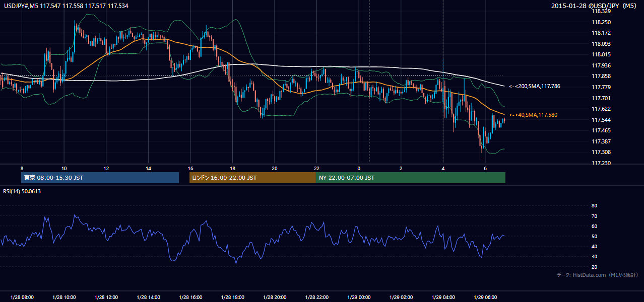Image resolution: width=644 pixels, height=302 pixels.
Task: Click hour 0 on the price chart time axis
Action: pyautogui.click(x=359, y=168)
